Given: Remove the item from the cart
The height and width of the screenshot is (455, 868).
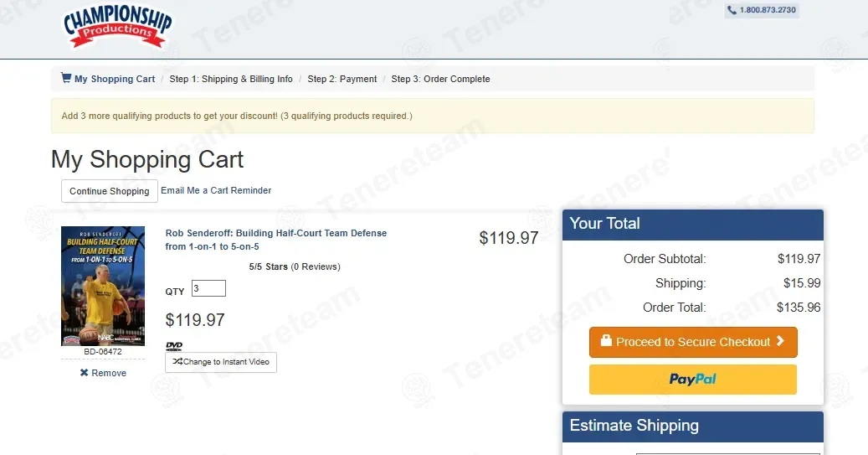Looking at the screenshot, I should [103, 373].
